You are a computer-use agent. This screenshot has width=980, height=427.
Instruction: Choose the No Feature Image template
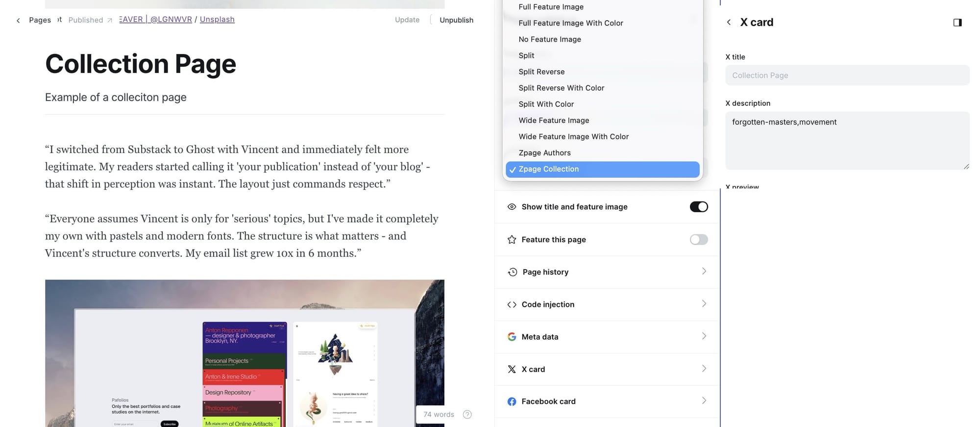(603, 39)
